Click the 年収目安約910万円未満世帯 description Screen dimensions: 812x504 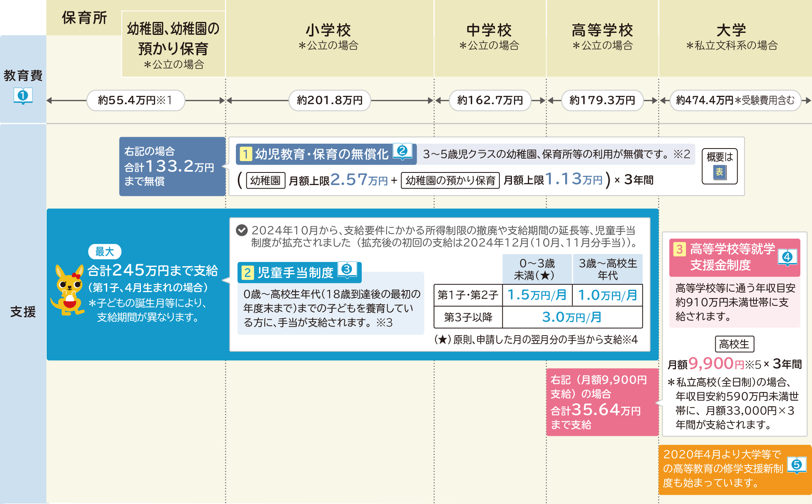tap(735, 302)
